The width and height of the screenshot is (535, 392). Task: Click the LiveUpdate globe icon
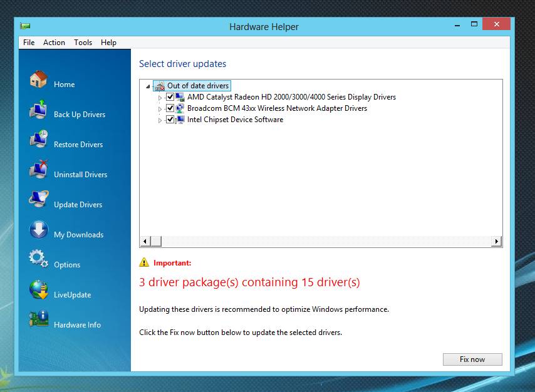click(39, 290)
